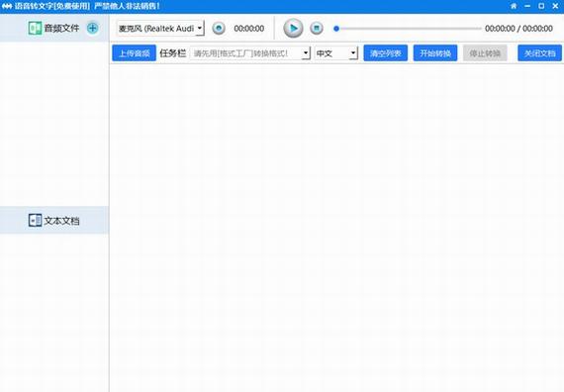Open the 中文 language dropdown
564x392 pixels.
coord(336,53)
